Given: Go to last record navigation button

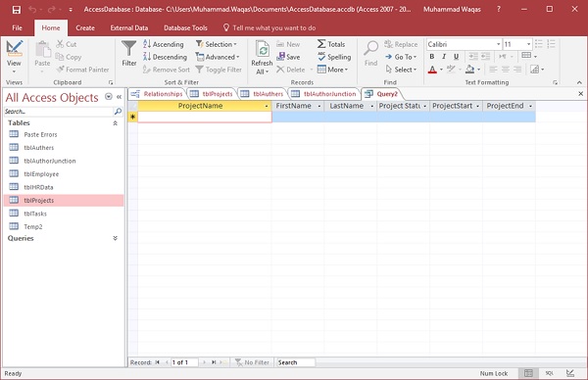Looking at the screenshot, I should (214, 362).
